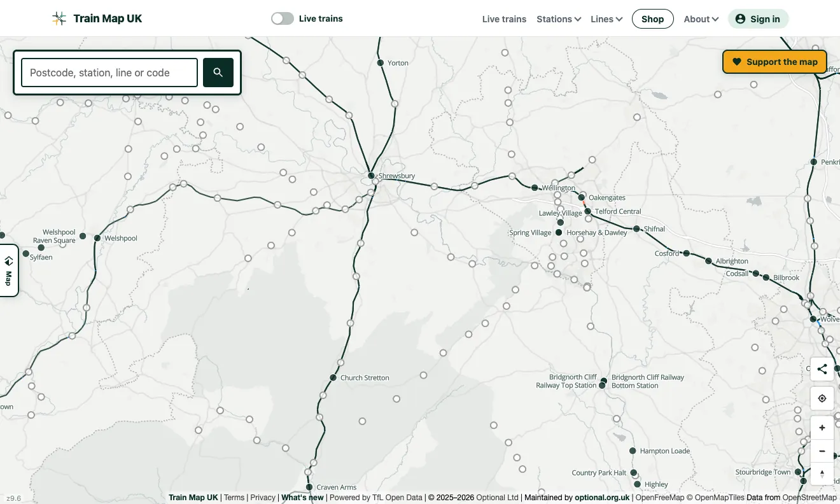The width and height of the screenshot is (840, 504).
Task: Click the magnifier search button
Action: 218,73
